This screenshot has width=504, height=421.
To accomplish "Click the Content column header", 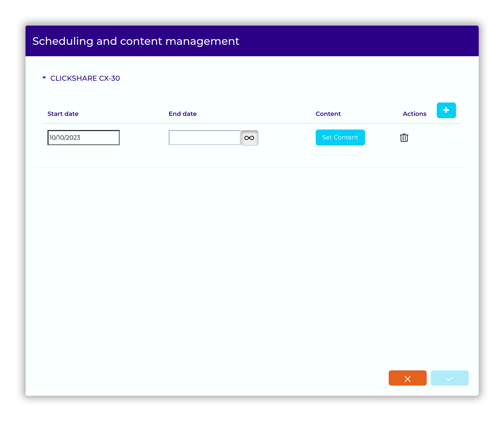I will point(328,114).
